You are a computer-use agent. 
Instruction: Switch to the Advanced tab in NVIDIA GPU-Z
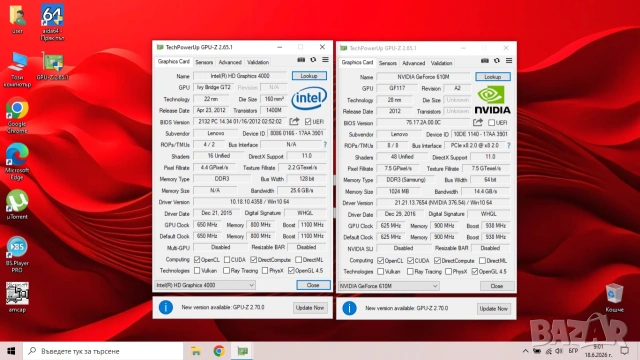click(413, 63)
